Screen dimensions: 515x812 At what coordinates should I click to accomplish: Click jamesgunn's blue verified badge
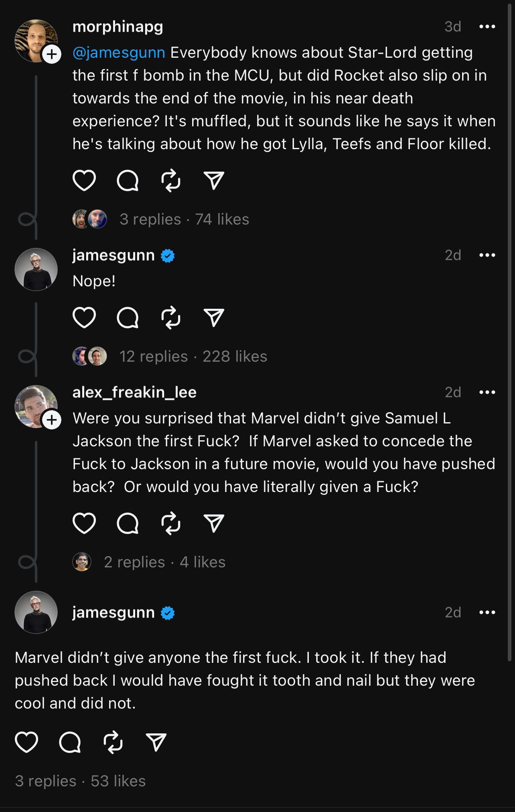tap(168, 255)
